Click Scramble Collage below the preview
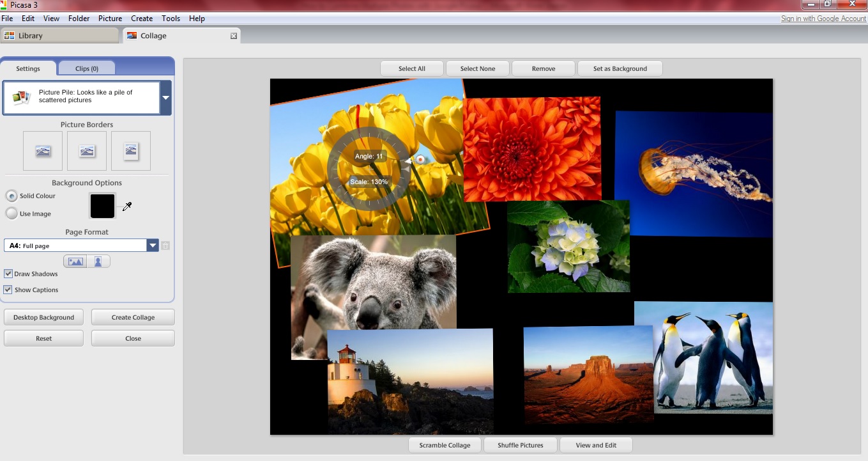The width and height of the screenshot is (868, 461). [445, 444]
